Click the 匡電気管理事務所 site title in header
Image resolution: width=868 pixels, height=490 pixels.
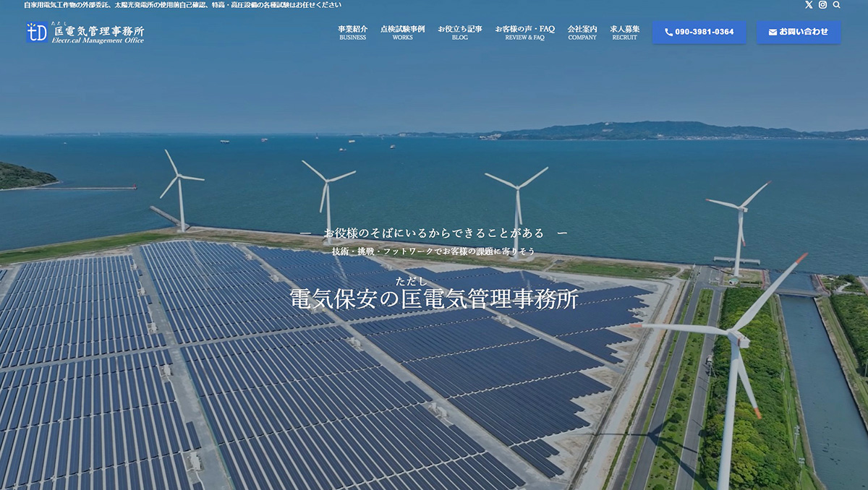point(99,30)
